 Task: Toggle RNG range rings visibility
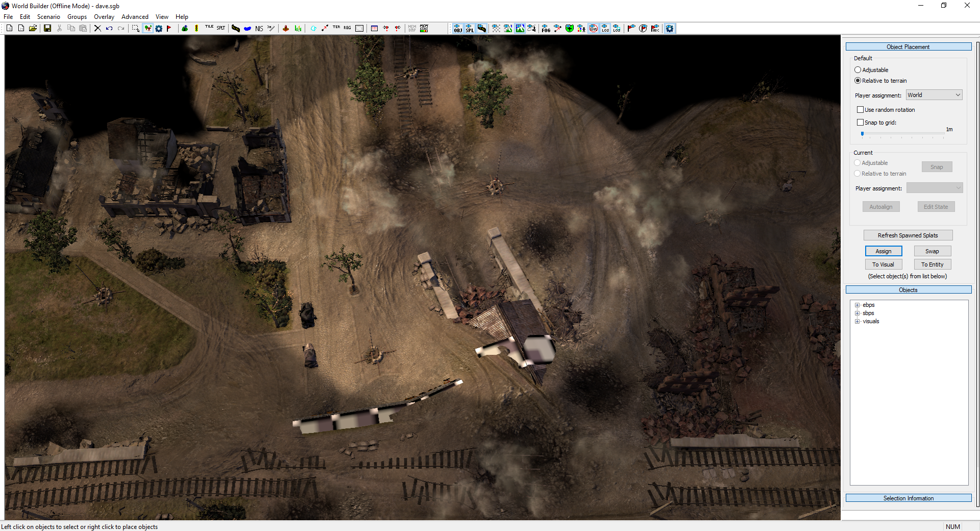(x=594, y=29)
